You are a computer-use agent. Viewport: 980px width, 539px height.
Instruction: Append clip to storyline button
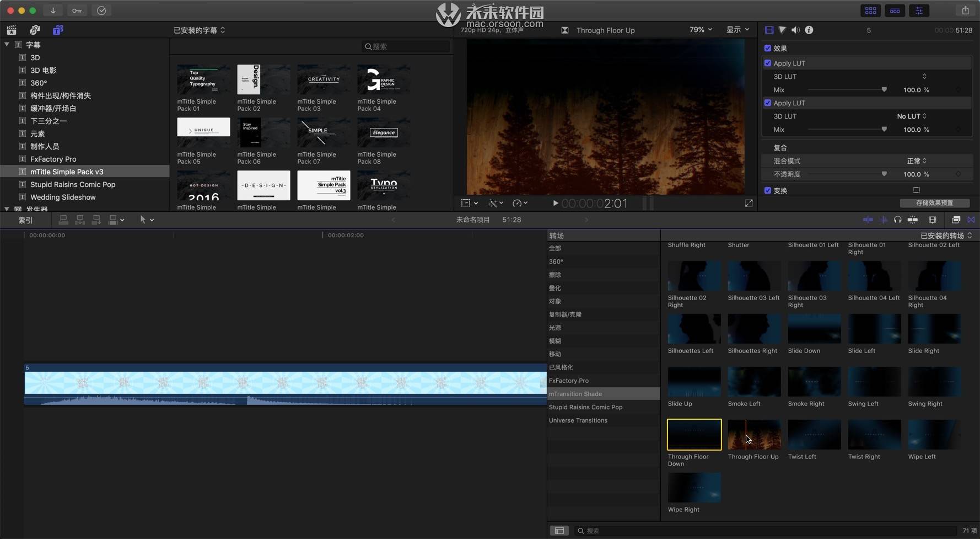[x=96, y=220]
